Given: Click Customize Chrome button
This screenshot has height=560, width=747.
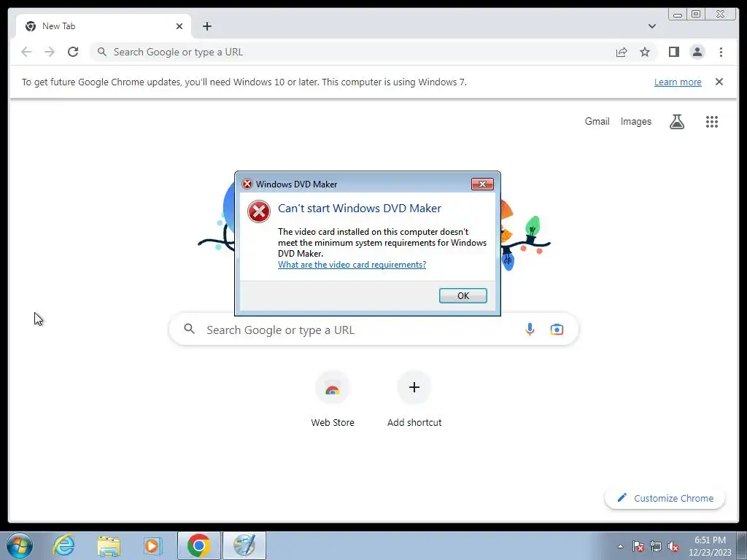Looking at the screenshot, I should point(665,498).
